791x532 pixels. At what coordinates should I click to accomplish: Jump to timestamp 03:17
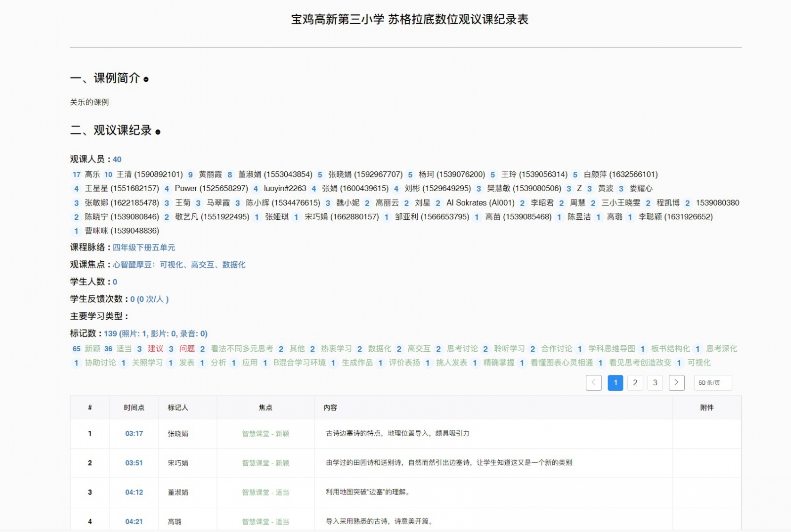click(x=134, y=434)
